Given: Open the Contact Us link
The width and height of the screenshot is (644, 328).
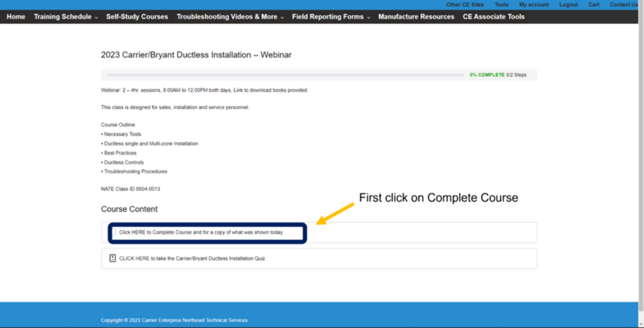Looking at the screenshot, I should pos(623,5).
